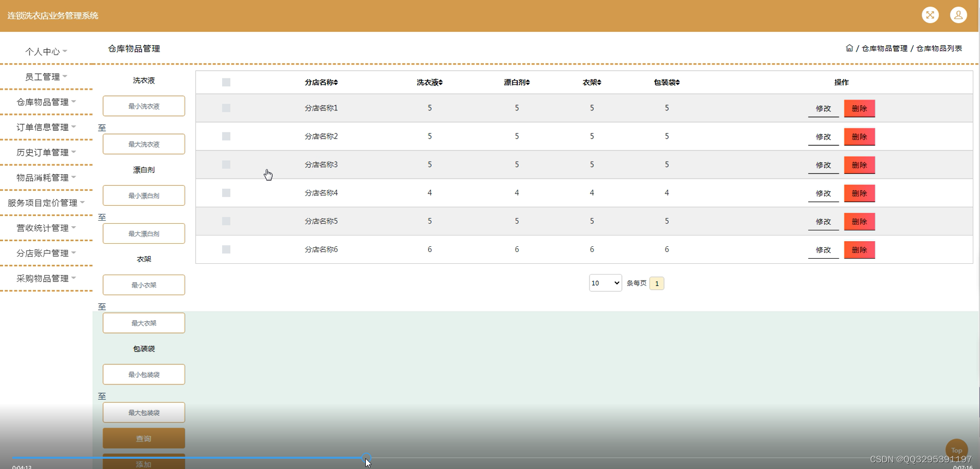Click 删除 for 分店名称2

tap(859, 136)
